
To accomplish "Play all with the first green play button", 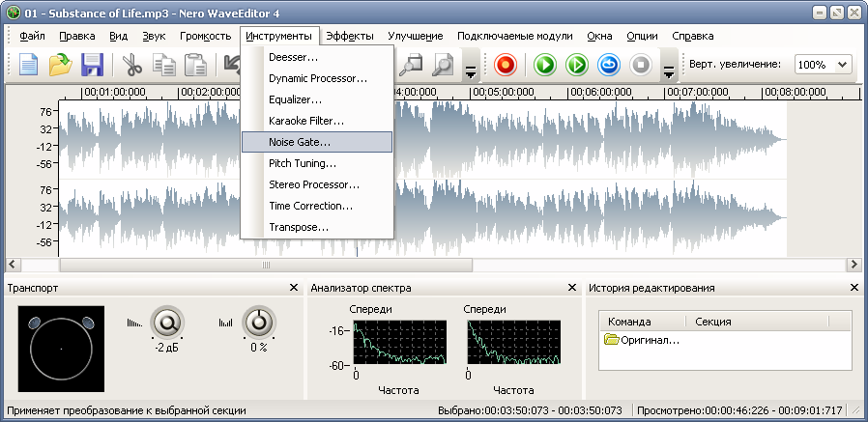I will 545,65.
